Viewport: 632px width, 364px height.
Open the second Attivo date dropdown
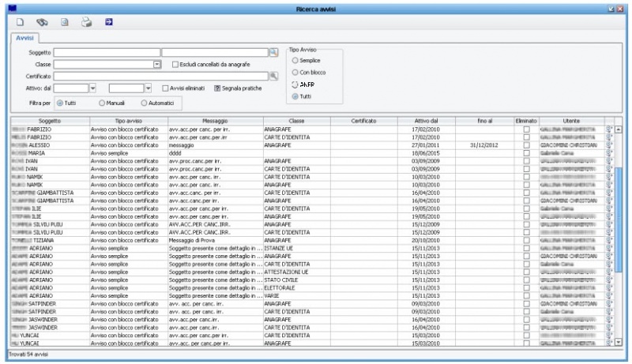[x=148, y=88]
